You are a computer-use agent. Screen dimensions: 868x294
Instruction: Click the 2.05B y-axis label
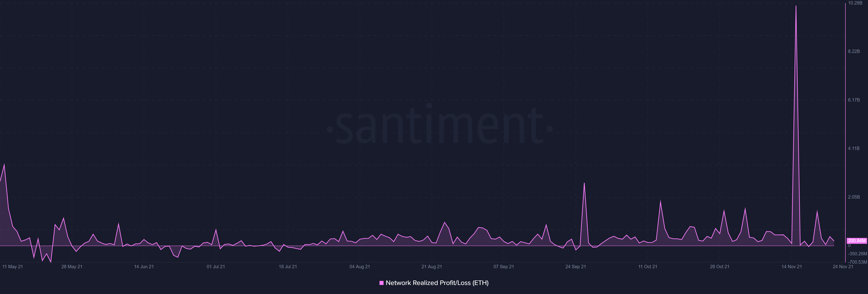(854, 197)
